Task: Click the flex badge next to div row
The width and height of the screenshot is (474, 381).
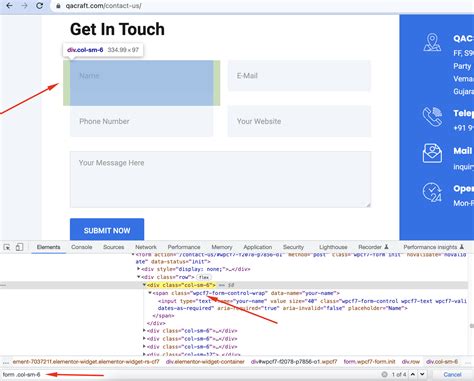Action: (x=204, y=277)
